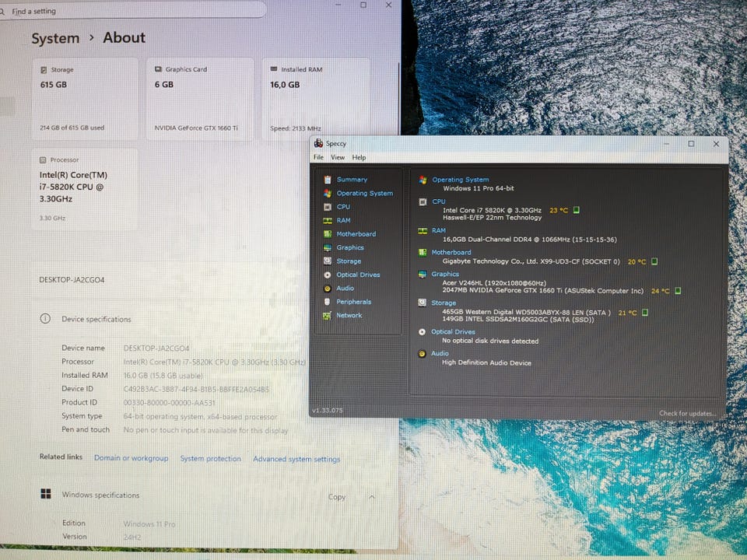747x560 pixels.
Task: Click the CPU icon beside the CPU summary heading
Action: pos(423,202)
